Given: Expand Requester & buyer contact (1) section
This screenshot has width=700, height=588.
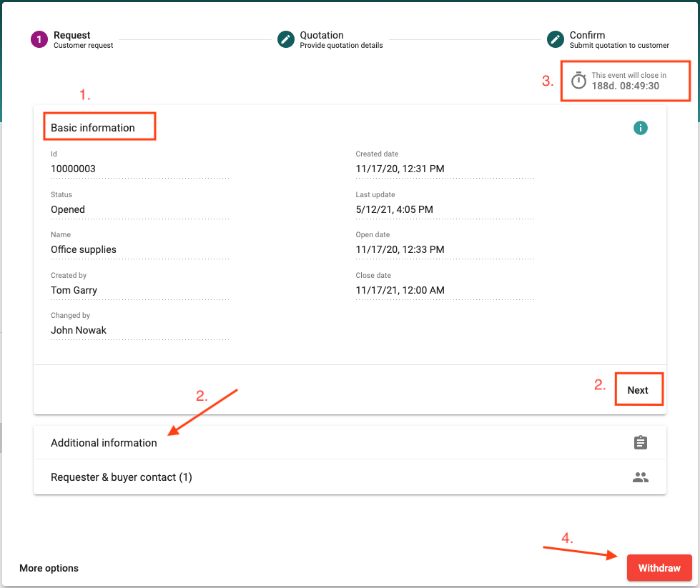Looking at the screenshot, I should pos(122,477).
